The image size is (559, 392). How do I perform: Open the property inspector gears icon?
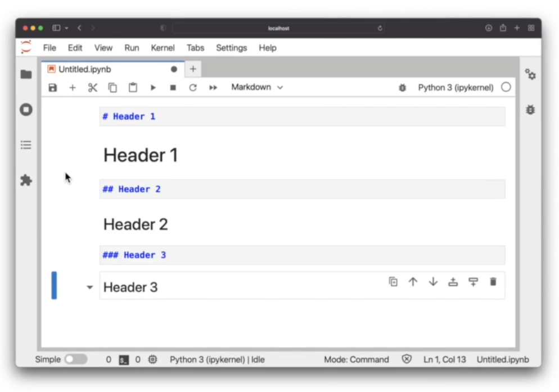point(530,75)
